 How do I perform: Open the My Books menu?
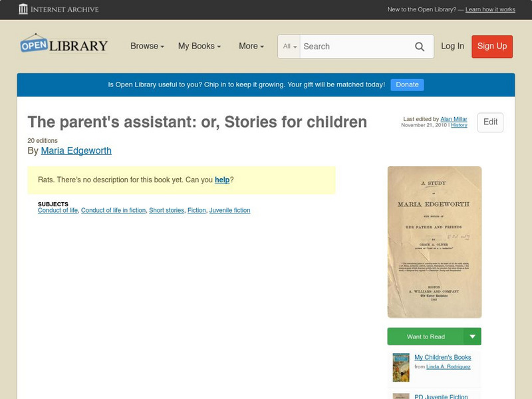click(x=199, y=47)
